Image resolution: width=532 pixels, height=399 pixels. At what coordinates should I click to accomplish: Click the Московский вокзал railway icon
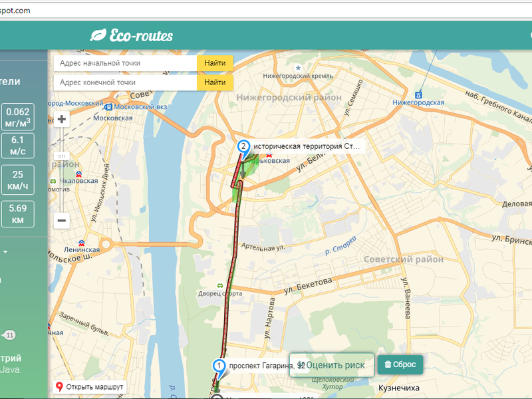pos(120,106)
